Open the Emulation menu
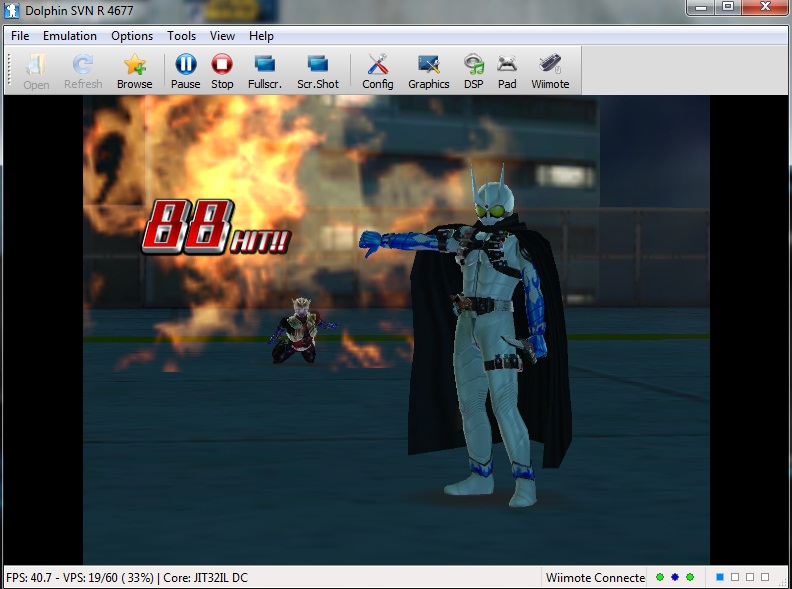Screen dimensions: 792x589 70,36
